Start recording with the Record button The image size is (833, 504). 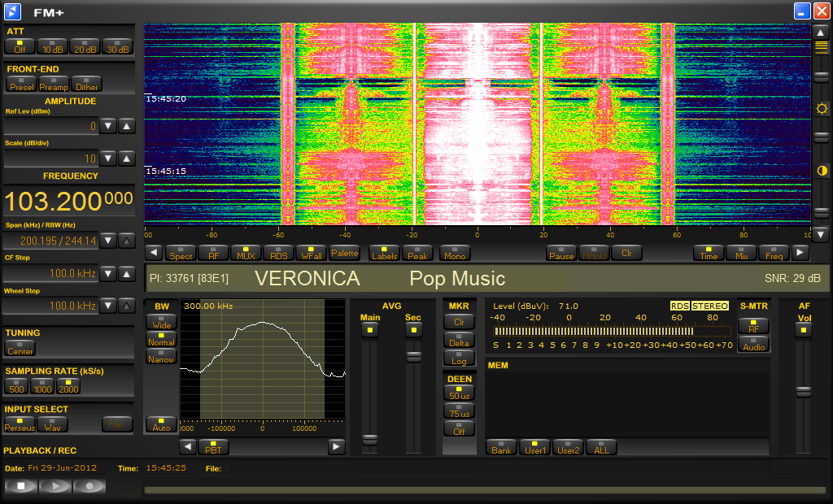tap(89, 486)
